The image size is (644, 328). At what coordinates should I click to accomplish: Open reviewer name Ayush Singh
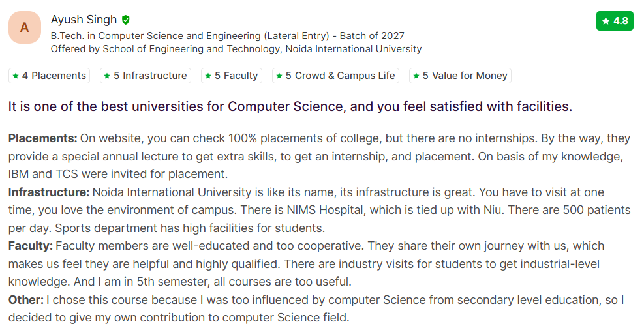84,20
